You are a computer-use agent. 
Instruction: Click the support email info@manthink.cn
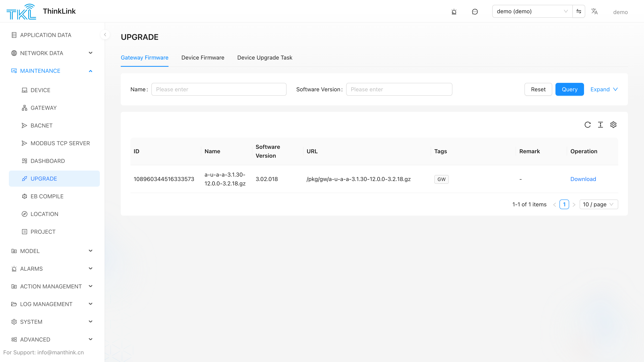pos(61,352)
